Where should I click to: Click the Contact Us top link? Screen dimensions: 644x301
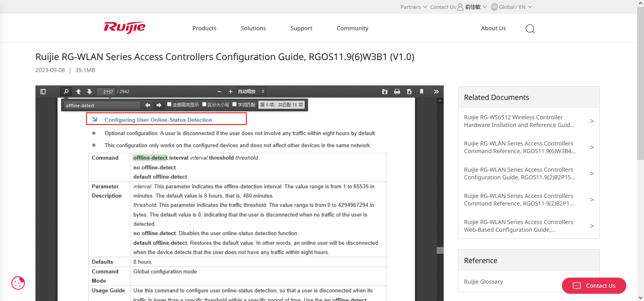coord(443,7)
